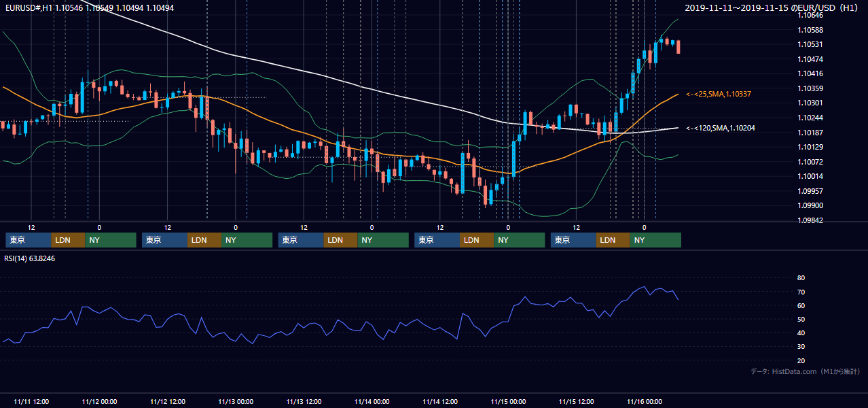Click price axis value 1.10244
868x408 pixels.
810,118
